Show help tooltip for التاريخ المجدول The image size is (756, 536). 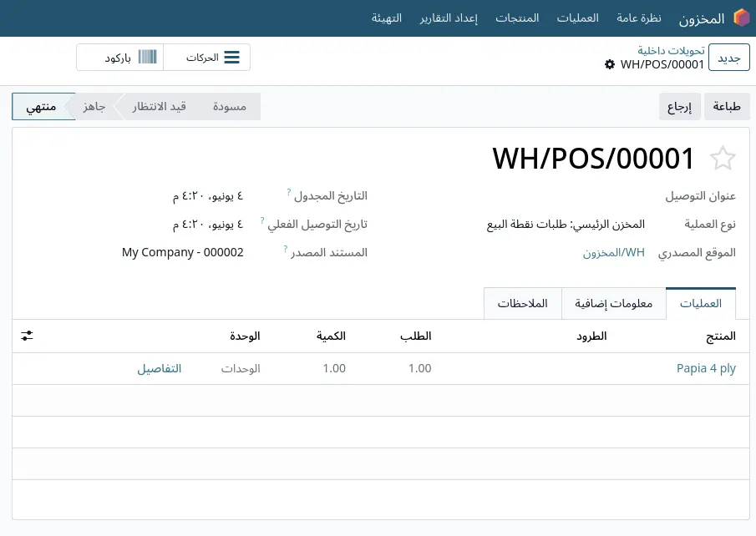[289, 192]
